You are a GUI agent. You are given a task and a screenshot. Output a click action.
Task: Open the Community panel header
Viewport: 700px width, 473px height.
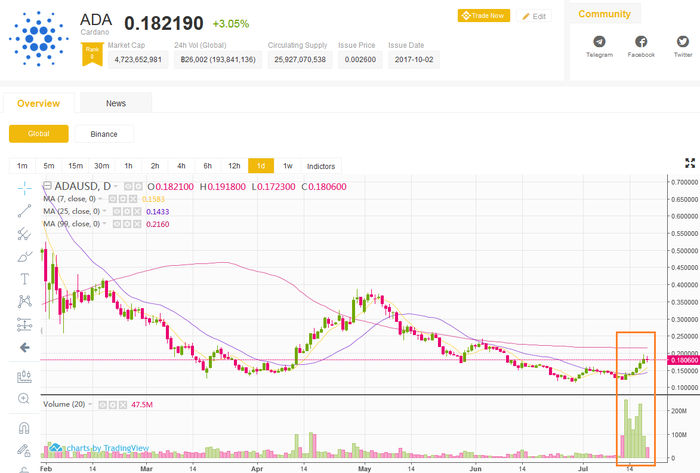[x=604, y=14]
